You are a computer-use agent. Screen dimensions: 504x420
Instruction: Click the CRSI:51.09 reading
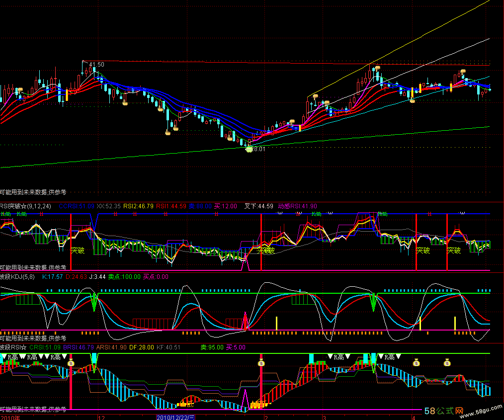pos(45,347)
